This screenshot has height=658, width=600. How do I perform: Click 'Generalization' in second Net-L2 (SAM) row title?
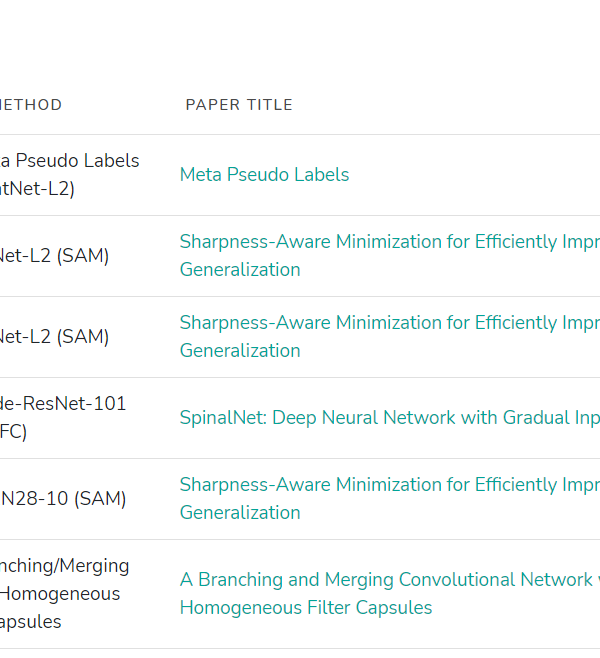point(240,351)
